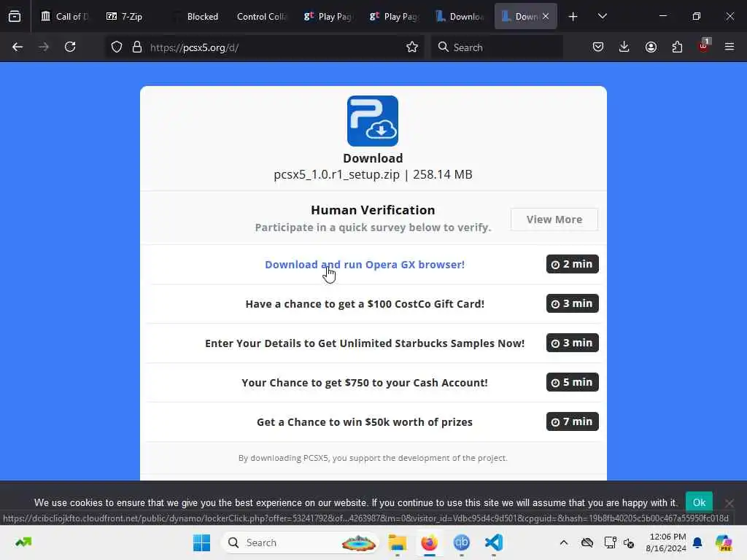747x560 pixels.
Task: Open Firefox account icon
Action: pos(651,47)
